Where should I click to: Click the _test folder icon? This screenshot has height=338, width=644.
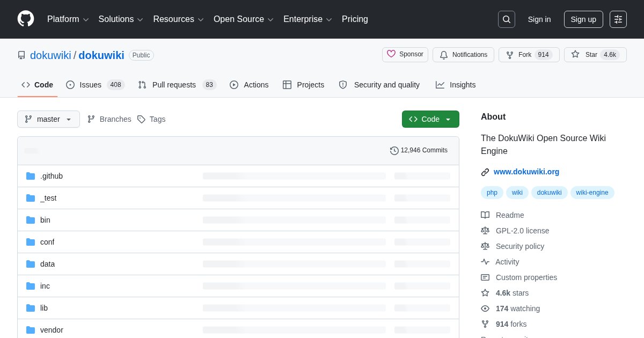click(31, 198)
